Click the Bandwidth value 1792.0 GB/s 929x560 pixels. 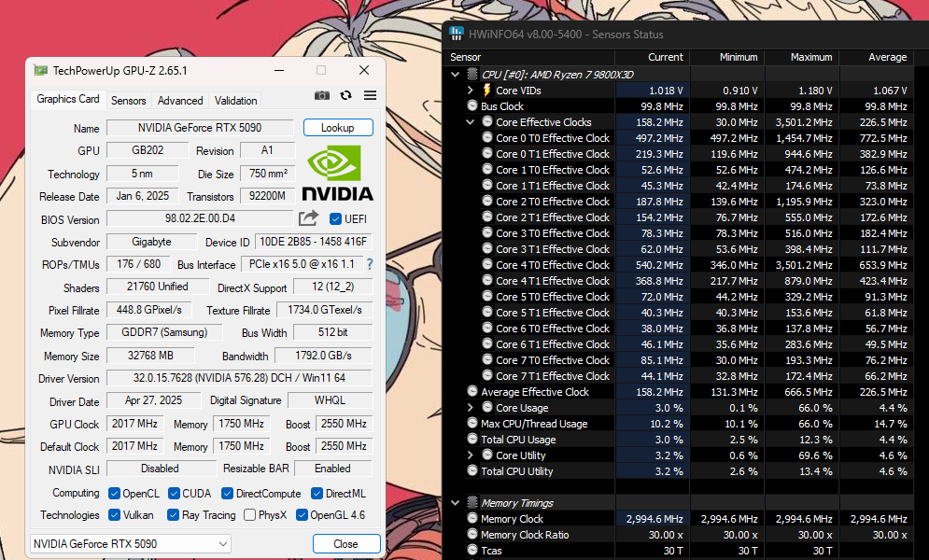point(323,356)
